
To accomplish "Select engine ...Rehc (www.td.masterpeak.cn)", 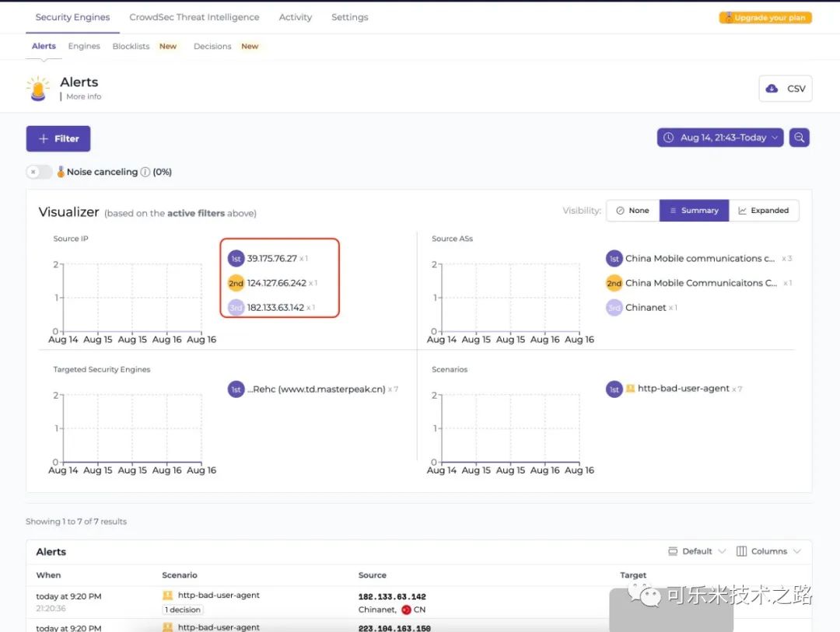I will [316, 389].
